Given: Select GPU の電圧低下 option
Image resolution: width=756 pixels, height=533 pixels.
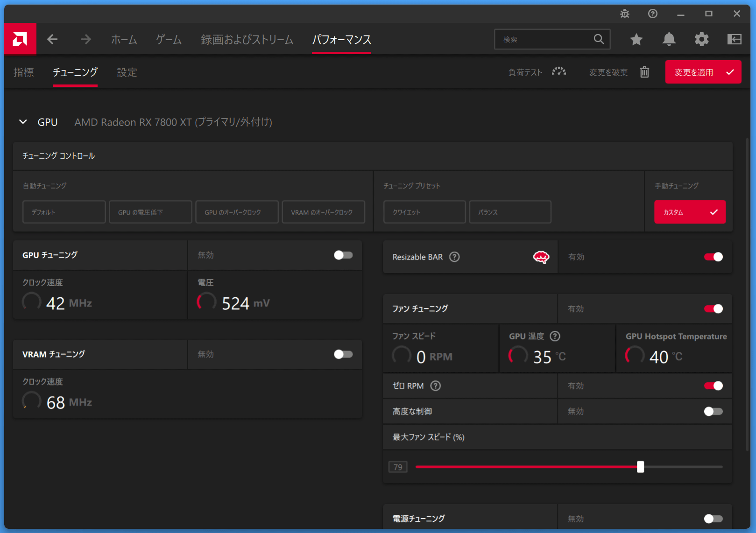Looking at the screenshot, I should point(150,212).
